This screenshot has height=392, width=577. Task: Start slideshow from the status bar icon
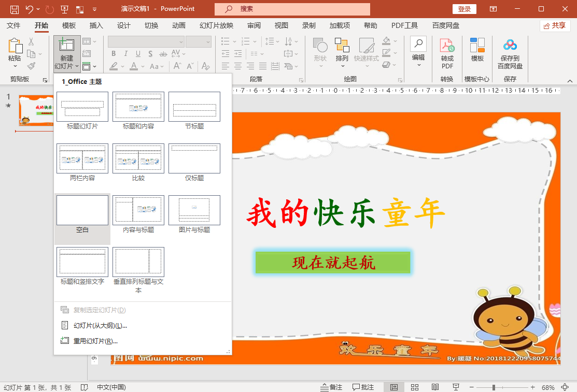(456, 387)
